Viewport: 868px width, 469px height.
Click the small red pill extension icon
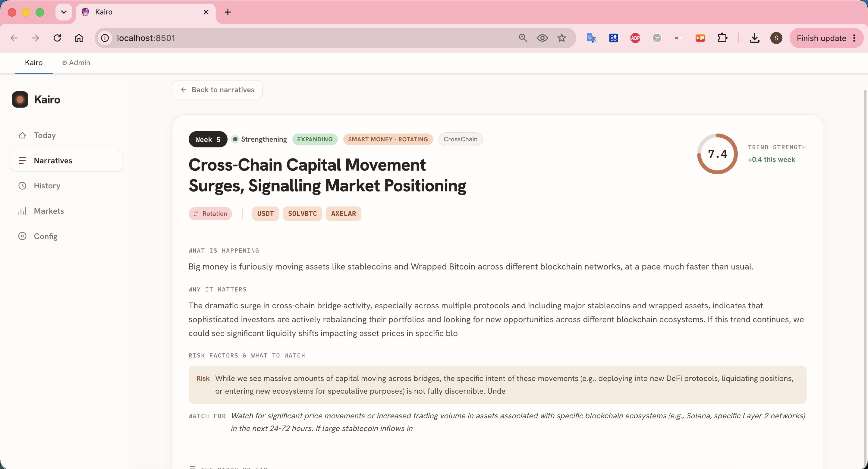tap(678, 38)
